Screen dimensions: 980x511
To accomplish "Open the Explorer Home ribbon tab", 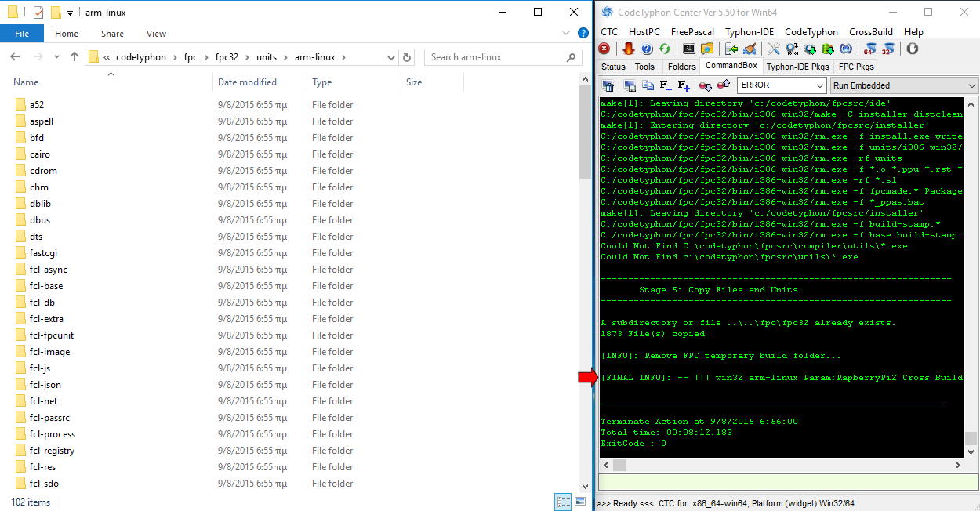I will click(67, 34).
